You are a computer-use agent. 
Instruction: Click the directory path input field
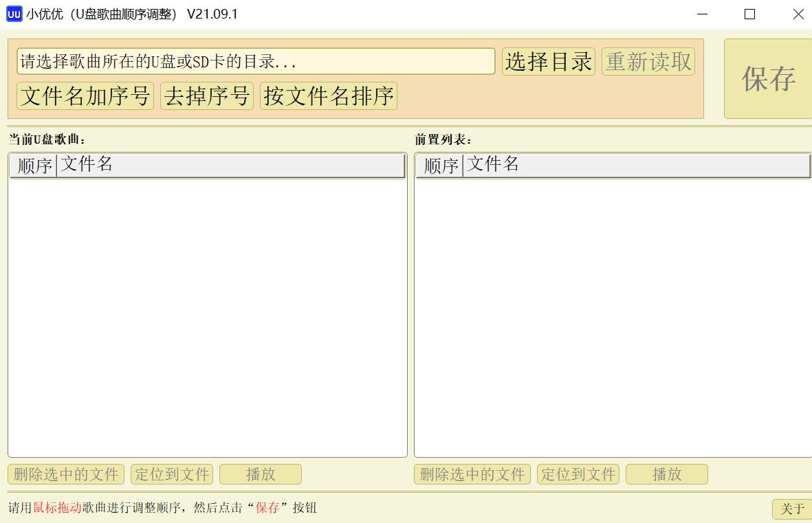(255, 62)
